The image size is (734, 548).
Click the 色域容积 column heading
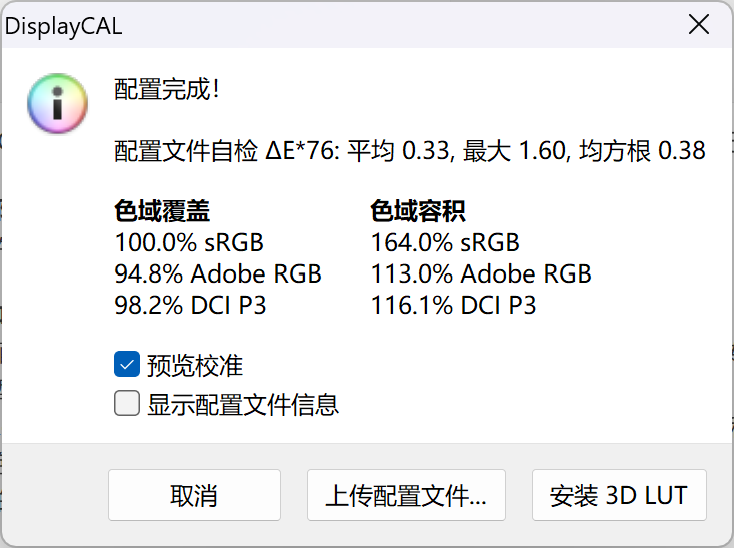(418, 211)
